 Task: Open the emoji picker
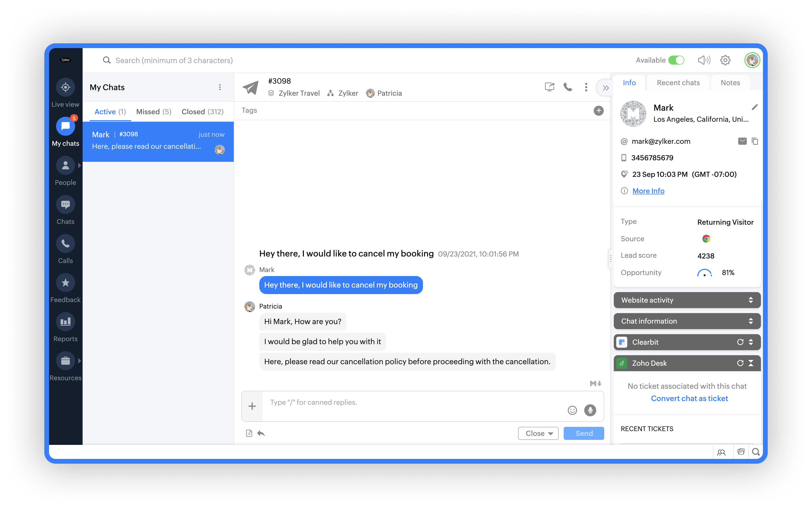click(x=572, y=410)
